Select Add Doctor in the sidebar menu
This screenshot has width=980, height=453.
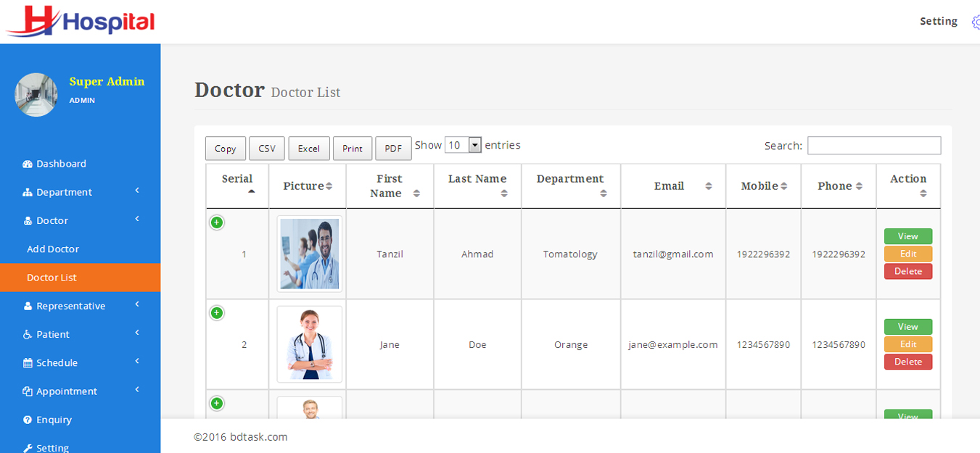[x=52, y=249]
